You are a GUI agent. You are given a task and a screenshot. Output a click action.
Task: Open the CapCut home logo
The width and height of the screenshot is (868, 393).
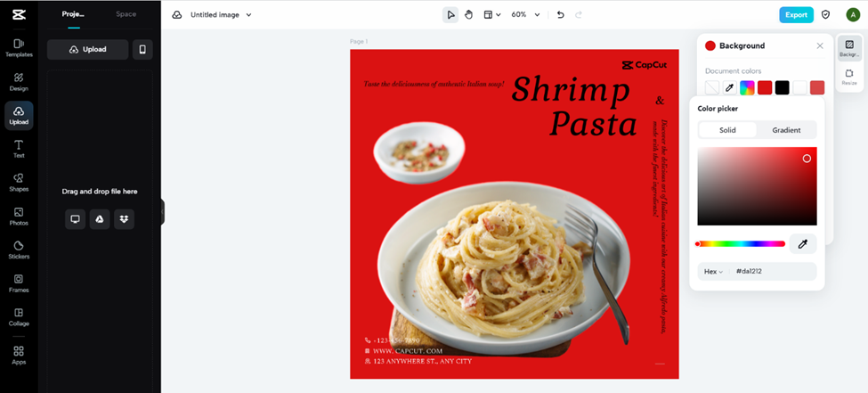pos(19,14)
